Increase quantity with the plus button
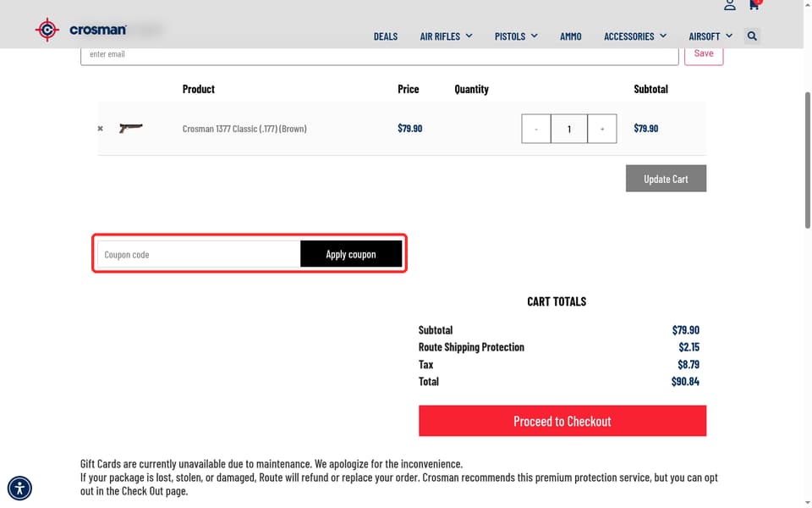This screenshot has height=508, width=812. pos(601,129)
